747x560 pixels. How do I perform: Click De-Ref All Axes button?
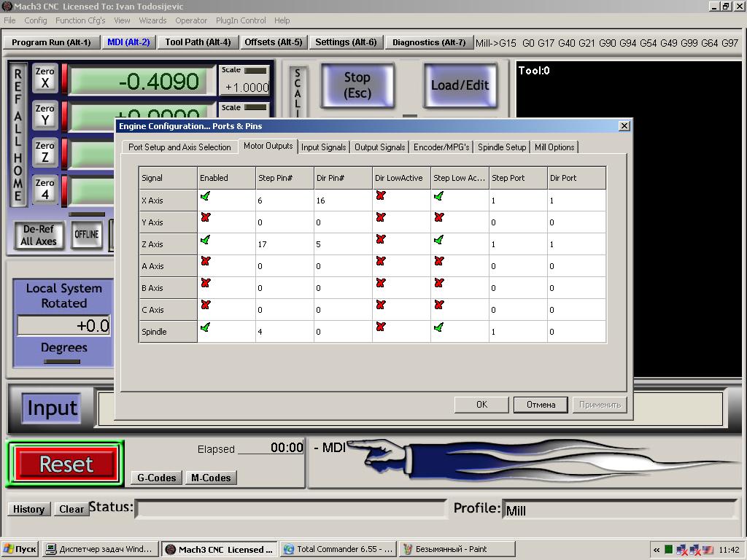coord(38,236)
